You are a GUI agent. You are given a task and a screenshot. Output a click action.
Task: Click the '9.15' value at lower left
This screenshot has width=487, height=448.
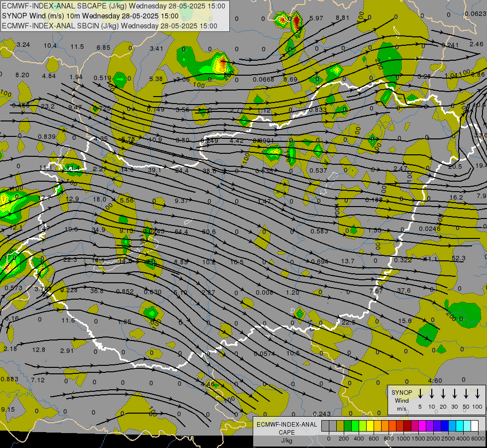(x=8, y=410)
